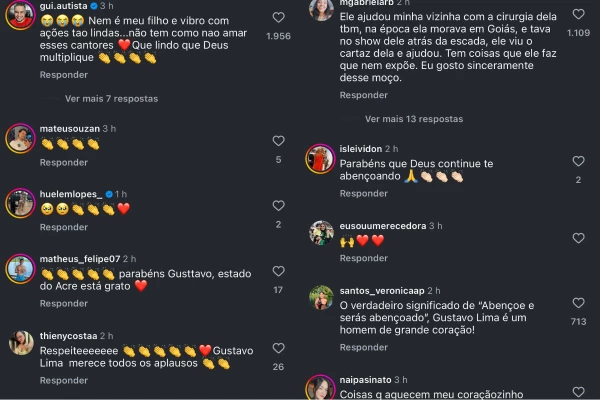Like eusouumerecedora's raised-hands comment
This screenshot has height=400, width=600.
point(578,238)
